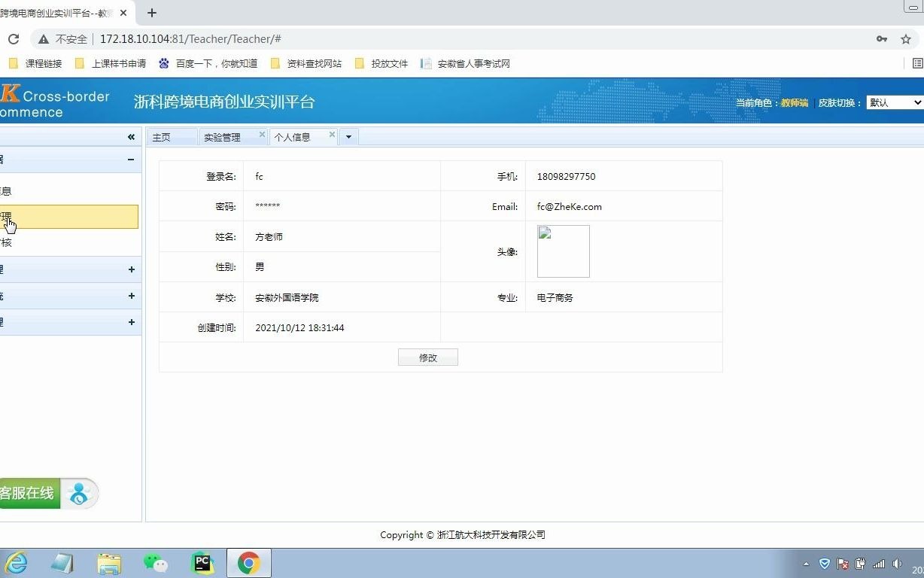Open WeChat from the taskbar

pos(154,563)
